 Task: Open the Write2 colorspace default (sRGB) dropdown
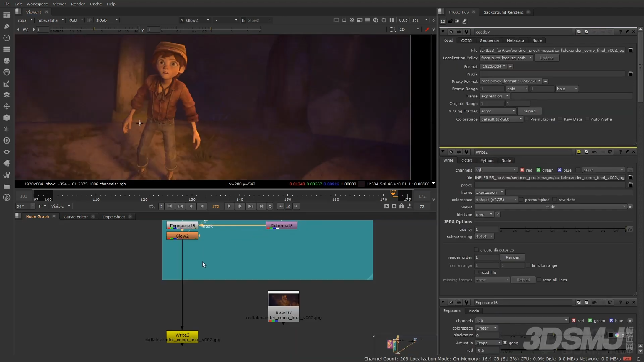point(496,199)
